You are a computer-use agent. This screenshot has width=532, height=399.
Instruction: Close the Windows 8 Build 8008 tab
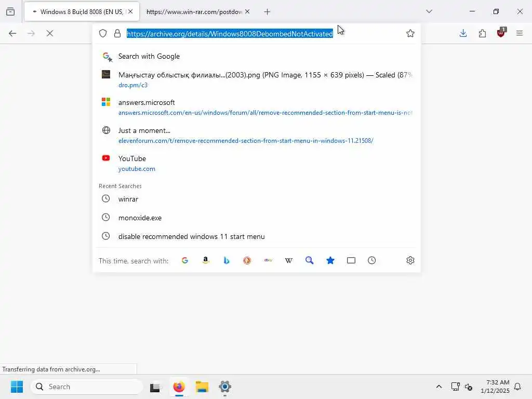(130, 11)
